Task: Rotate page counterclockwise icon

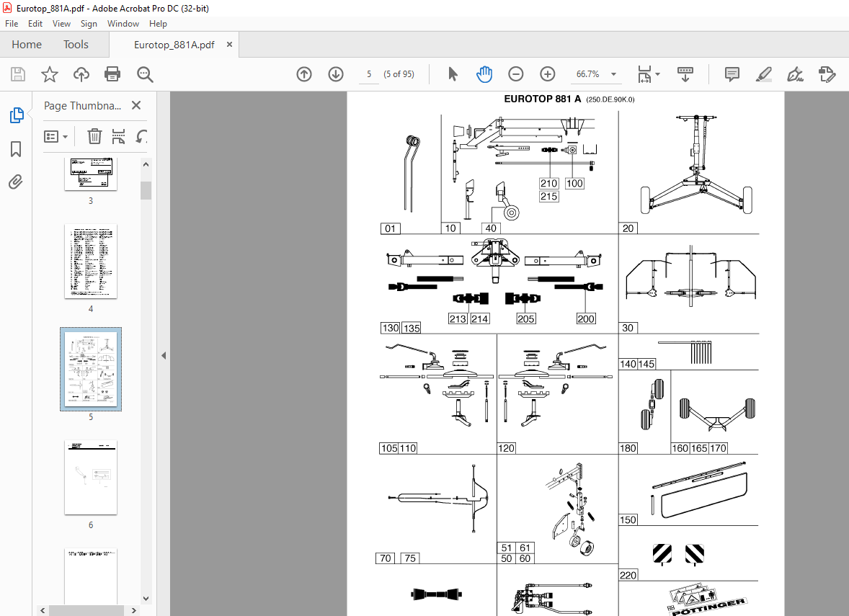Action: pyautogui.click(x=141, y=136)
